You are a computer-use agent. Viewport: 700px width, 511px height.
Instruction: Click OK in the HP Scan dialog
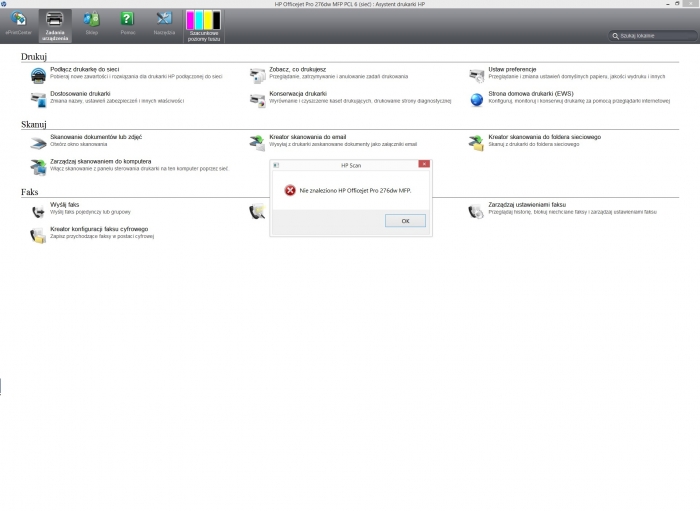coord(405,221)
